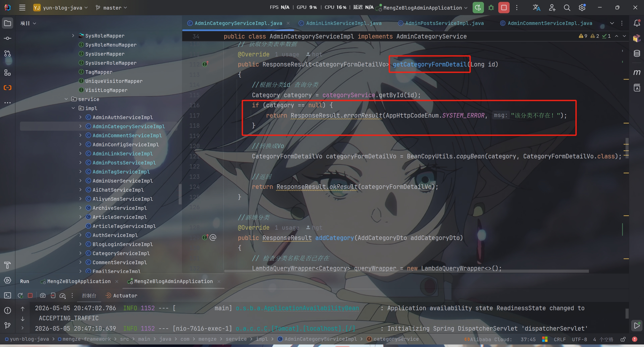This screenshot has height=347, width=644.
Task: Click the Search Everywhere magnifier
Action: tap(567, 8)
